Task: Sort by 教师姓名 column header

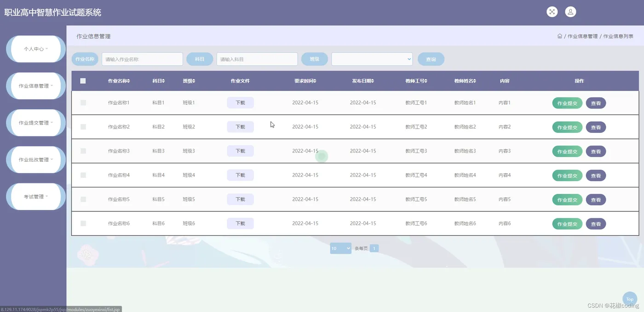Action: (x=465, y=81)
